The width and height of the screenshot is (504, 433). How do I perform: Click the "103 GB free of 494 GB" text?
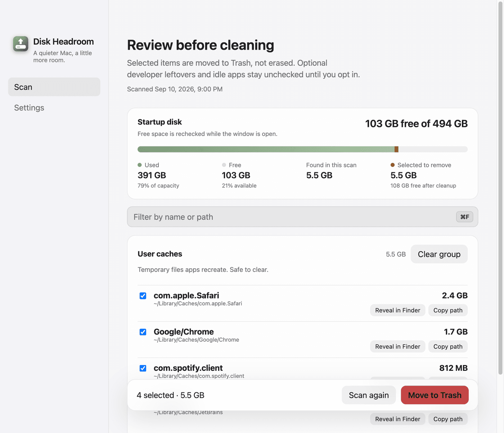point(416,124)
